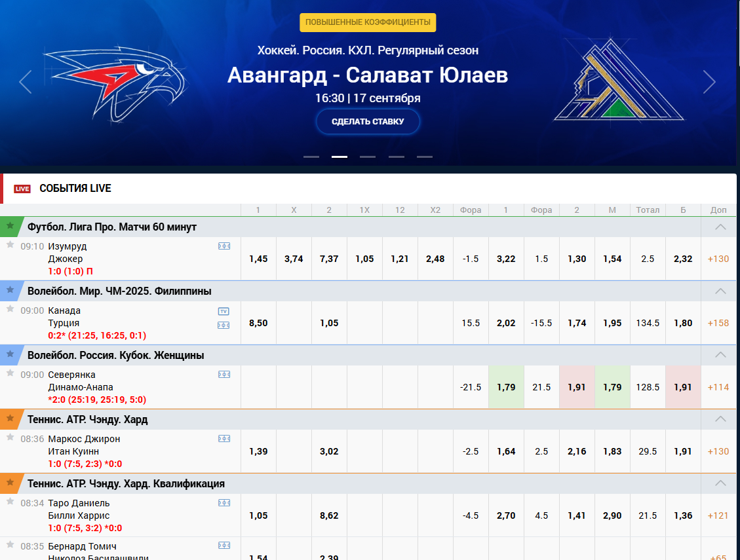Open match stats icon for Канада – Турция
Image resolution: width=740 pixels, height=560 pixels.
pos(224,325)
